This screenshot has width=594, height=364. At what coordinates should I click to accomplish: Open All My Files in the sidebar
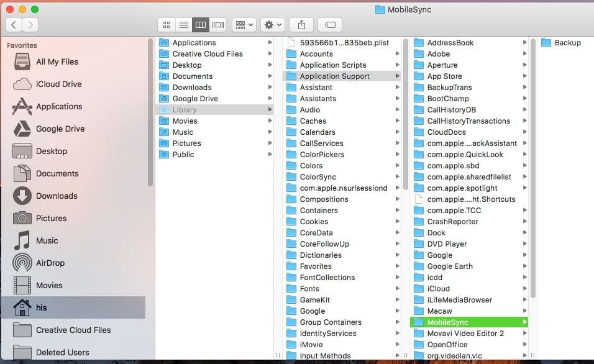coord(75,61)
